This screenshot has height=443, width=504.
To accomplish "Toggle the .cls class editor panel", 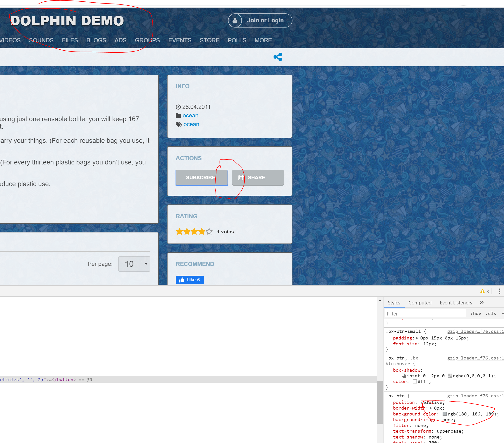I will (x=490, y=313).
